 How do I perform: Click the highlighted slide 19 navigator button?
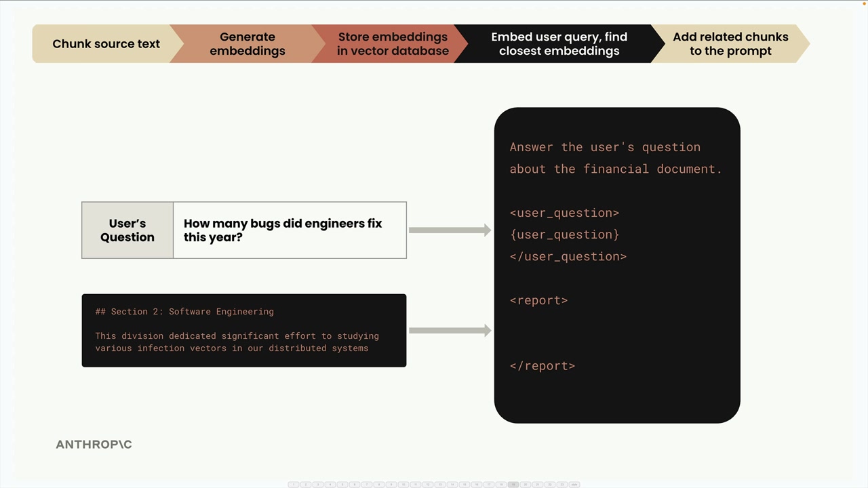pyautogui.click(x=513, y=485)
